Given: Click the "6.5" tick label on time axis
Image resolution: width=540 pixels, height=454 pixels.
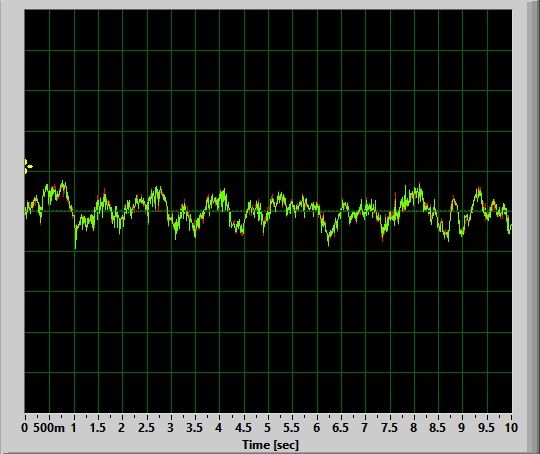Looking at the screenshot, I should click(341, 427).
